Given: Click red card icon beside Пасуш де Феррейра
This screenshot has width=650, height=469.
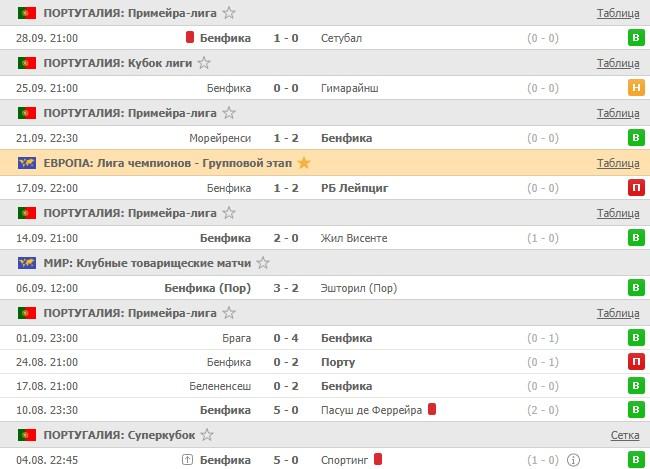Looking at the screenshot, I should coord(432,410).
